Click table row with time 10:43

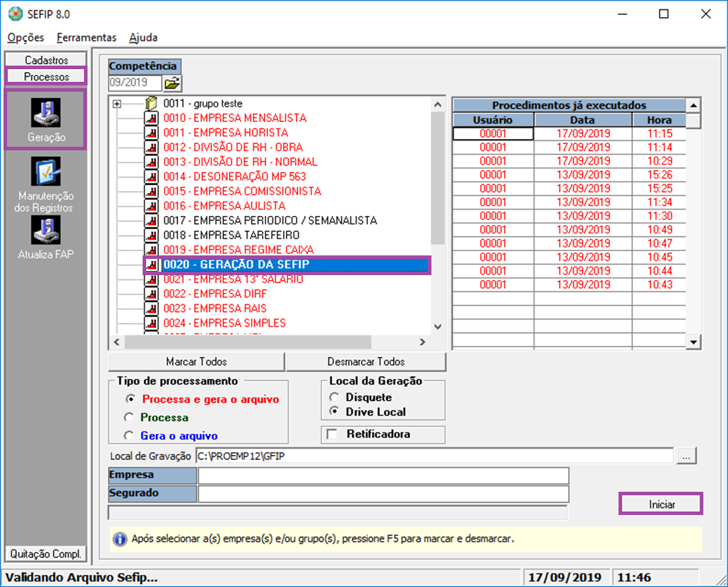(569, 285)
